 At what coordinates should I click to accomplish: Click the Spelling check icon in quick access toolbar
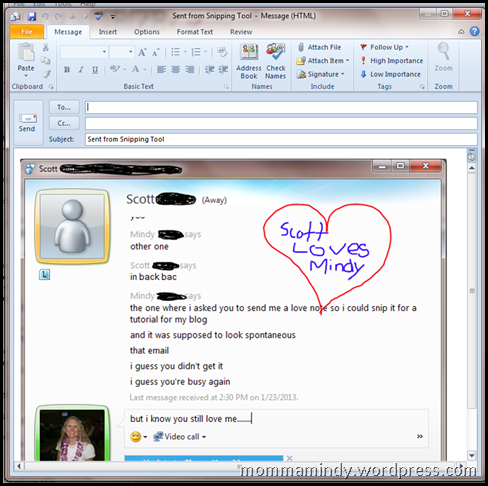click(x=99, y=16)
